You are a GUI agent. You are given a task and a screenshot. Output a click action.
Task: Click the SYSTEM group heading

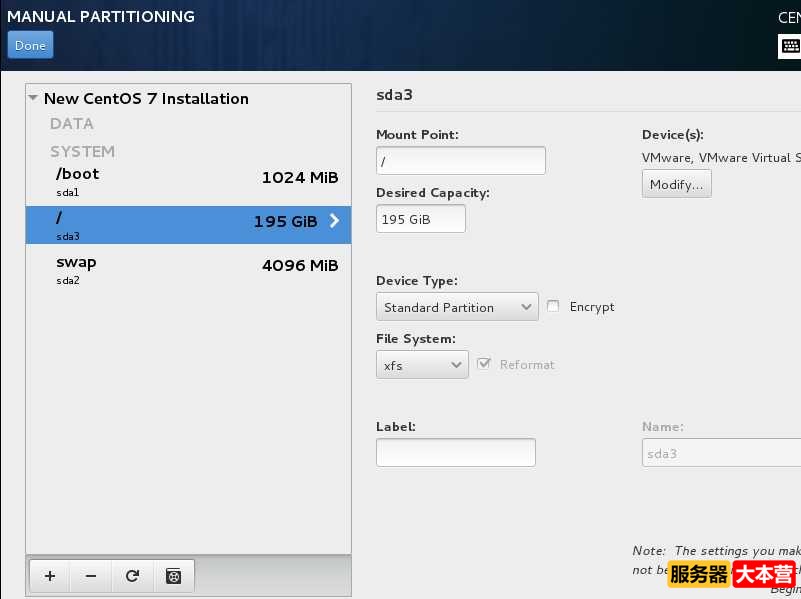click(82, 152)
